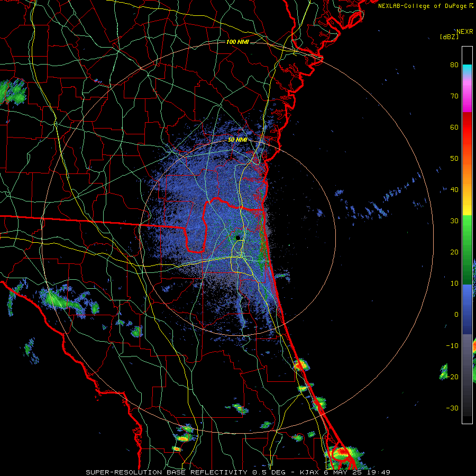
Task: Click the 10 dBZ scale value
Action: pyautogui.click(x=454, y=283)
